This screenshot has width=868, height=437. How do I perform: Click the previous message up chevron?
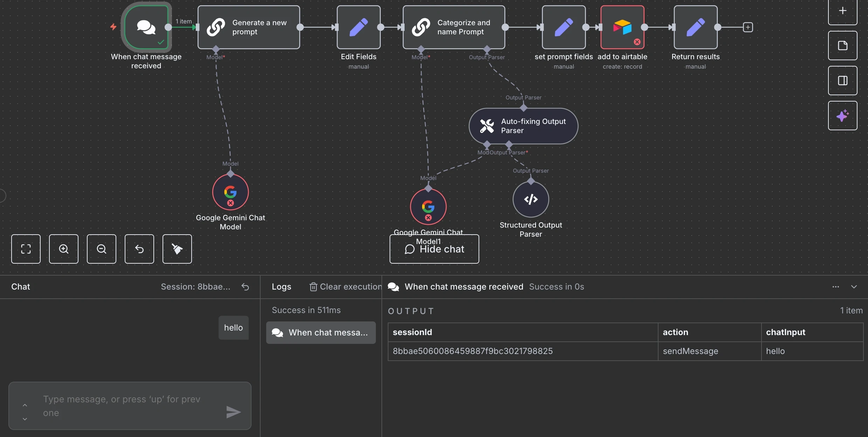[x=25, y=405]
